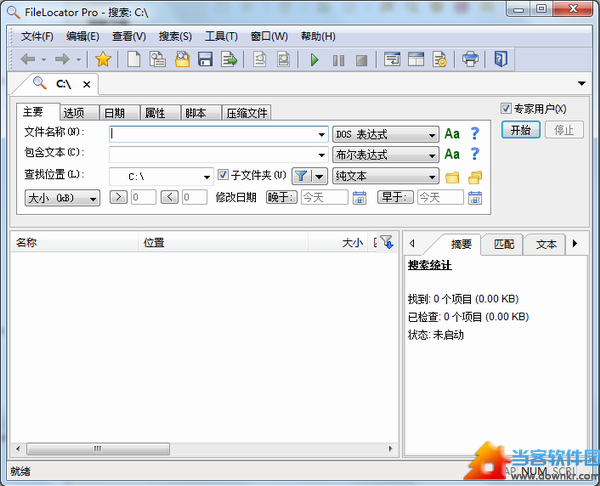This screenshot has height=486, width=600.
Task: Open the 文件(F) menu
Action: click(x=37, y=36)
